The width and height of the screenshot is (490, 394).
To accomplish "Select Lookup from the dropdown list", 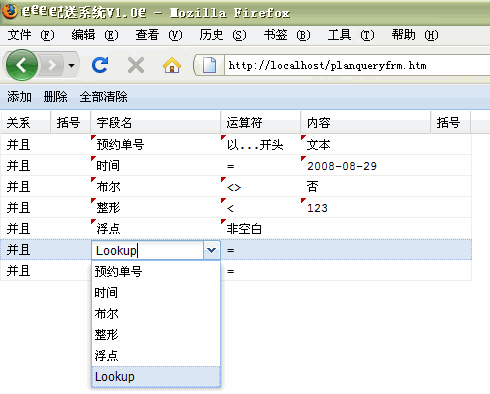I will (x=156, y=377).
